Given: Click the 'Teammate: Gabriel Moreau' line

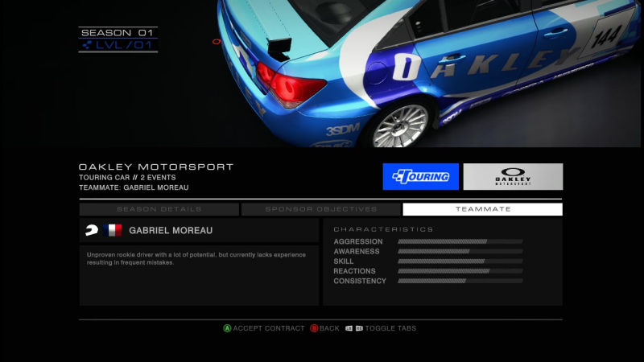Looking at the screenshot, I should point(134,187).
